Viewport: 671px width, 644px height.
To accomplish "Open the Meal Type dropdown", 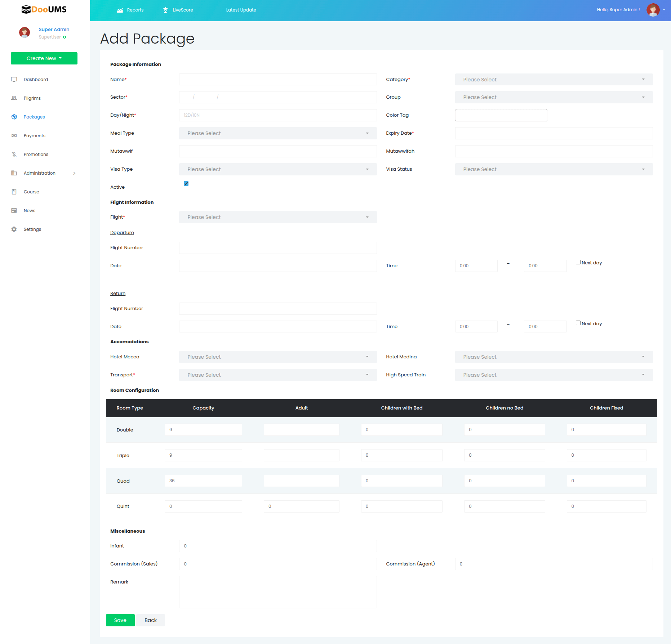I will tap(278, 133).
